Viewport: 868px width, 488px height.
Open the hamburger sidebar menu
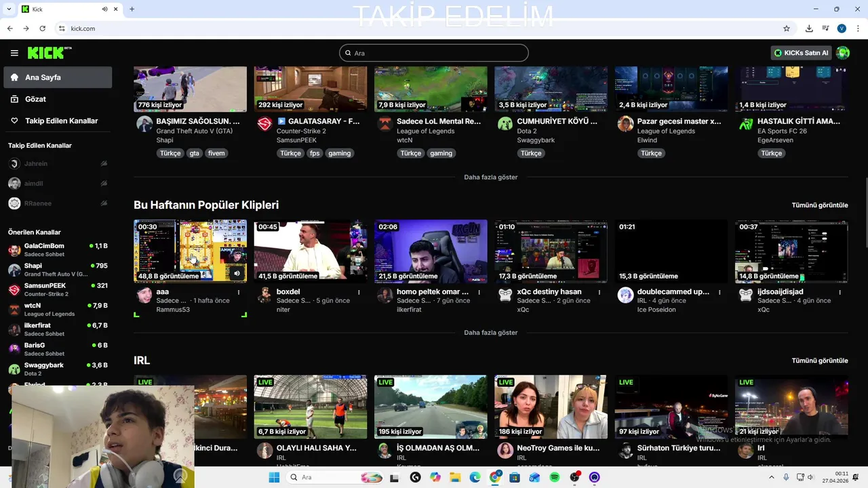click(x=14, y=53)
